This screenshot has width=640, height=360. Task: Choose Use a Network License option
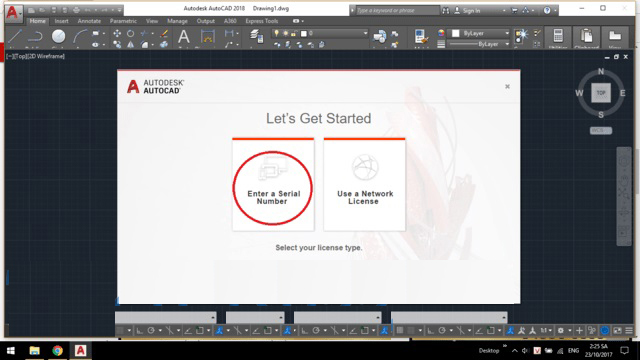pos(364,185)
